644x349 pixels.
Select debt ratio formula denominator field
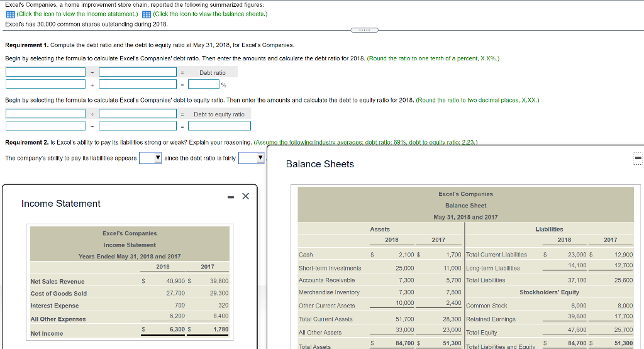[138, 72]
